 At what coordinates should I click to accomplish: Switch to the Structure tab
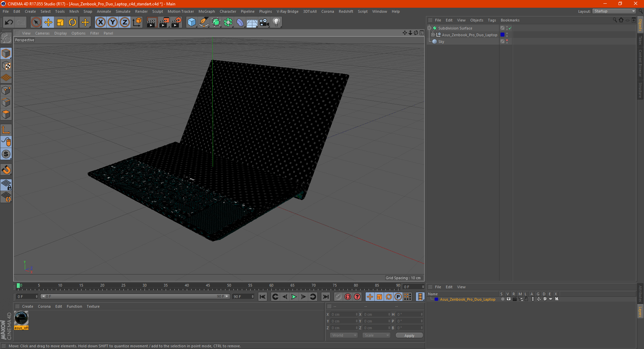(640, 90)
